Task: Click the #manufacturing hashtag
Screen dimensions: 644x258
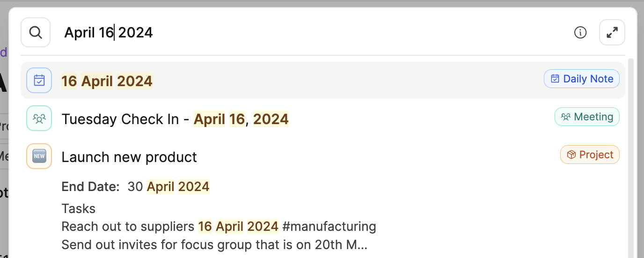Action: 329,227
